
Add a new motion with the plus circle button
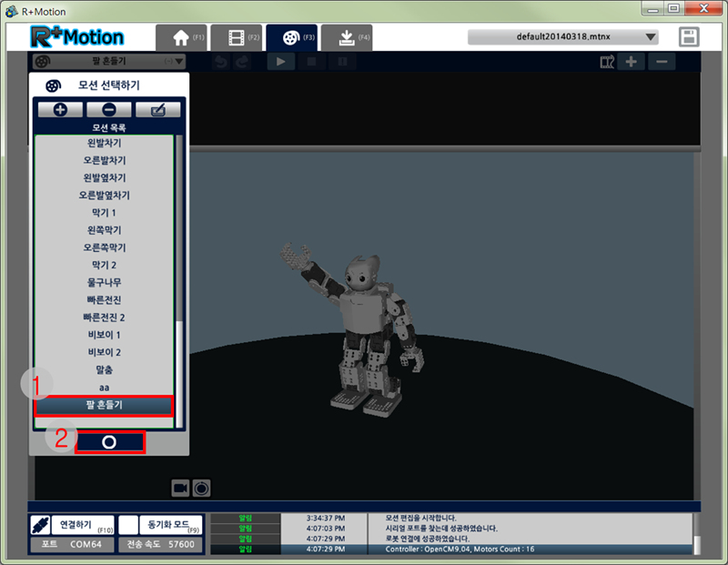(60, 109)
